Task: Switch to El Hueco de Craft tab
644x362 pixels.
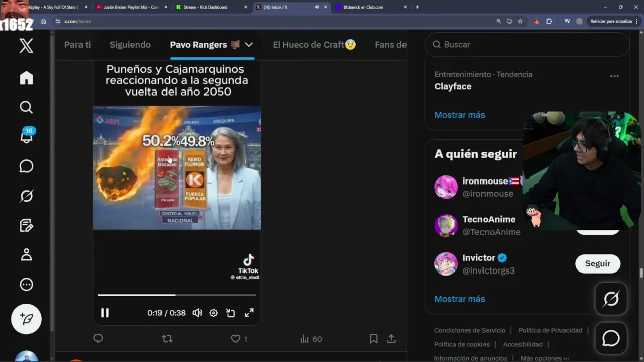Action: (314, 45)
